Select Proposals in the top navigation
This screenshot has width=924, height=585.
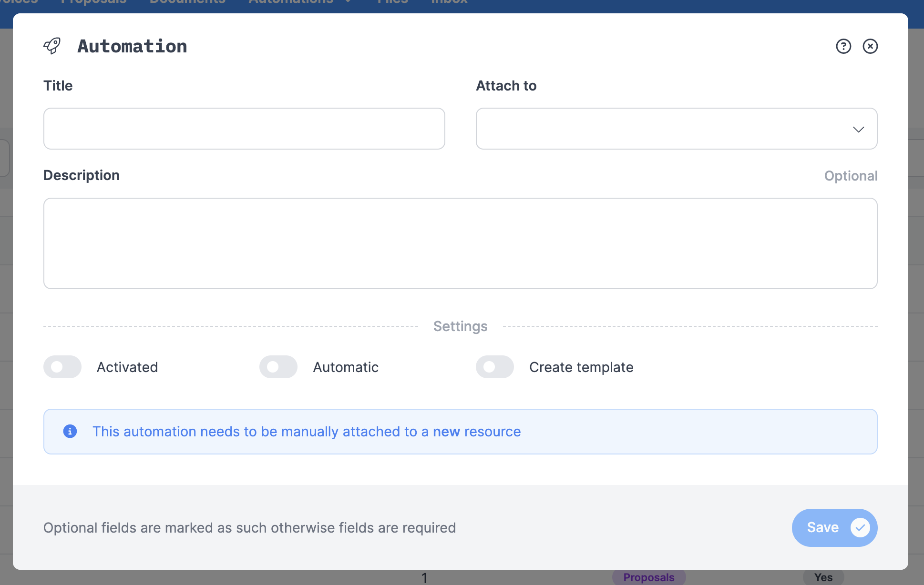(93, 2)
